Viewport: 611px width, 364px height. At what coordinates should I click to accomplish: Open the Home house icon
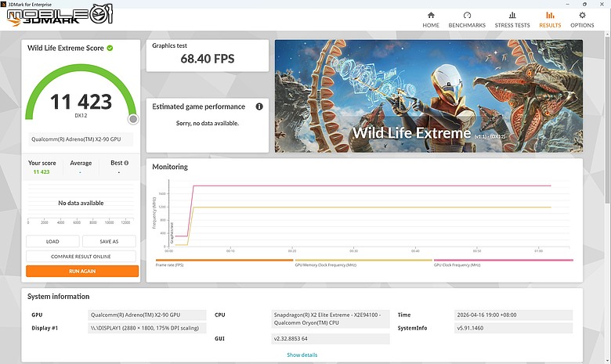(431, 15)
